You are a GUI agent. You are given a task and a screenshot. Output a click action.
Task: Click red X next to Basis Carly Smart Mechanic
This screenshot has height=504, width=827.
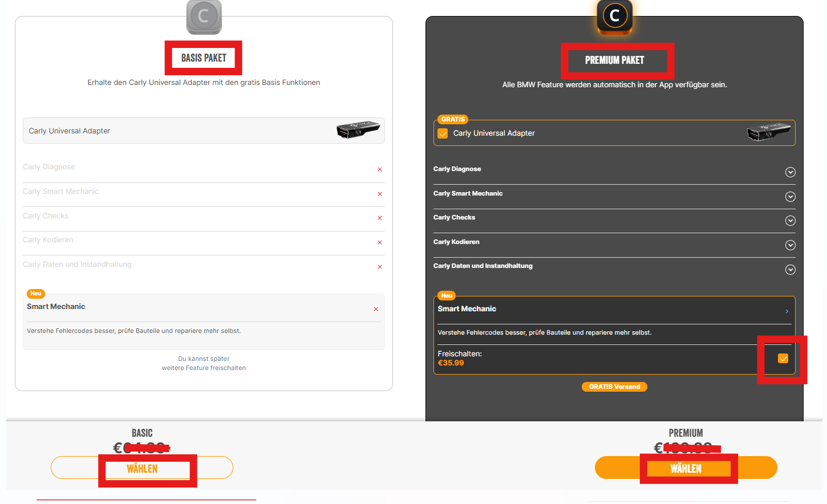pos(380,194)
